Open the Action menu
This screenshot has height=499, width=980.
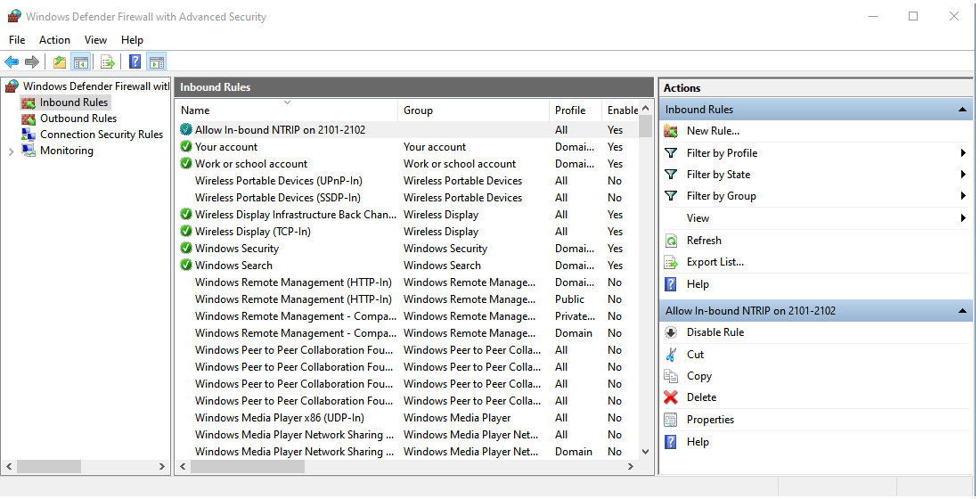54,40
